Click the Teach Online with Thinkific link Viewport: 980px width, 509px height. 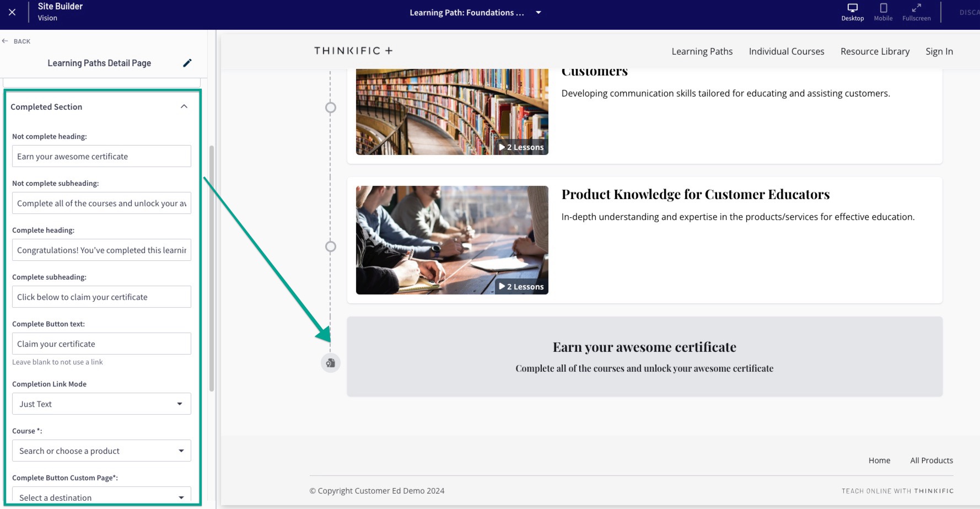[x=897, y=491]
